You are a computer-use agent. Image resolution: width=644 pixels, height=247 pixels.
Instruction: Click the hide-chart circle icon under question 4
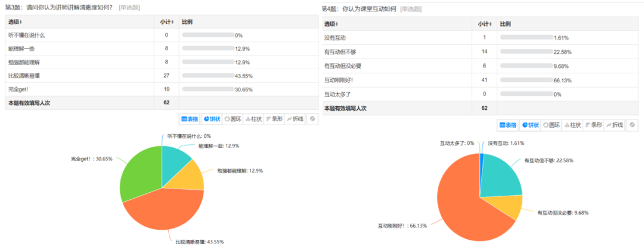(x=631, y=125)
